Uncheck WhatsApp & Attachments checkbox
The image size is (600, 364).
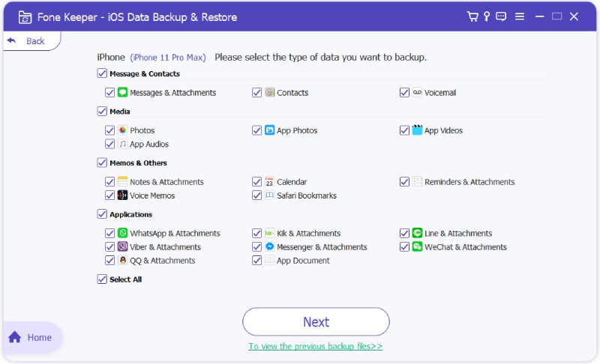pos(109,233)
